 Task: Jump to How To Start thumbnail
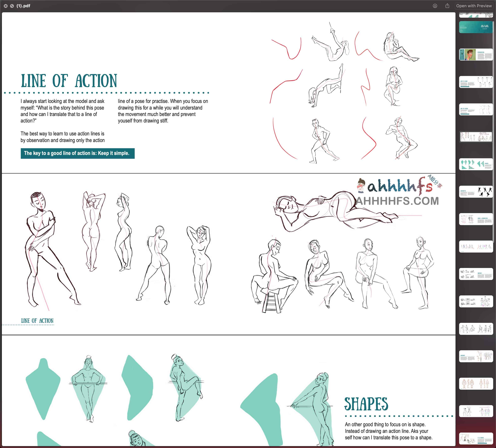pos(476,82)
